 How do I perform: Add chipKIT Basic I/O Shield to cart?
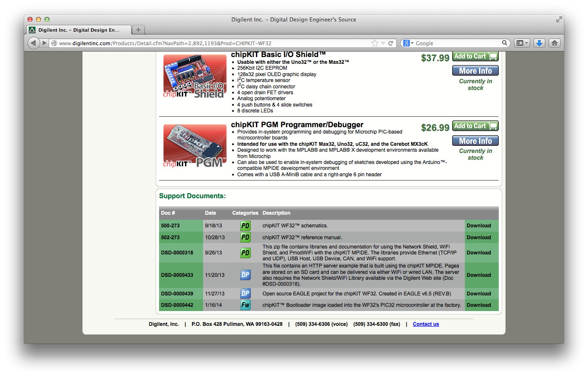point(475,56)
